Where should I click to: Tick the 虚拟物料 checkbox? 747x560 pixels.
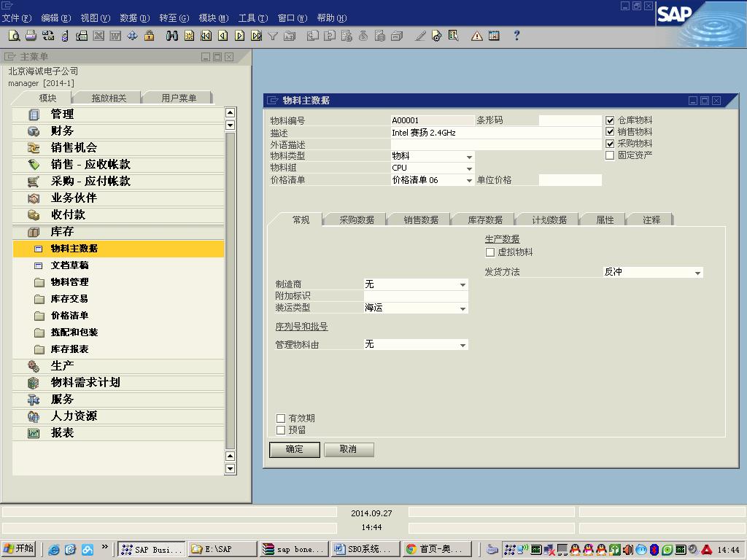[490, 252]
